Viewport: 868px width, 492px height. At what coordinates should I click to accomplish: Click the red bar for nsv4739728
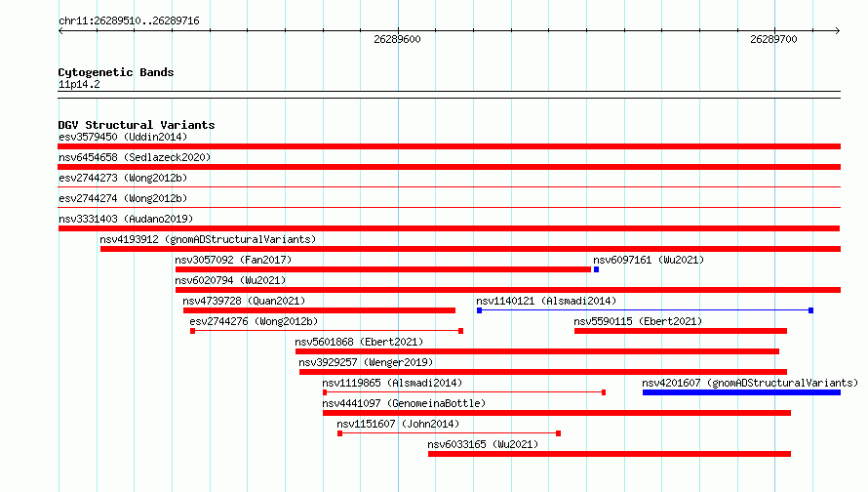320,310
